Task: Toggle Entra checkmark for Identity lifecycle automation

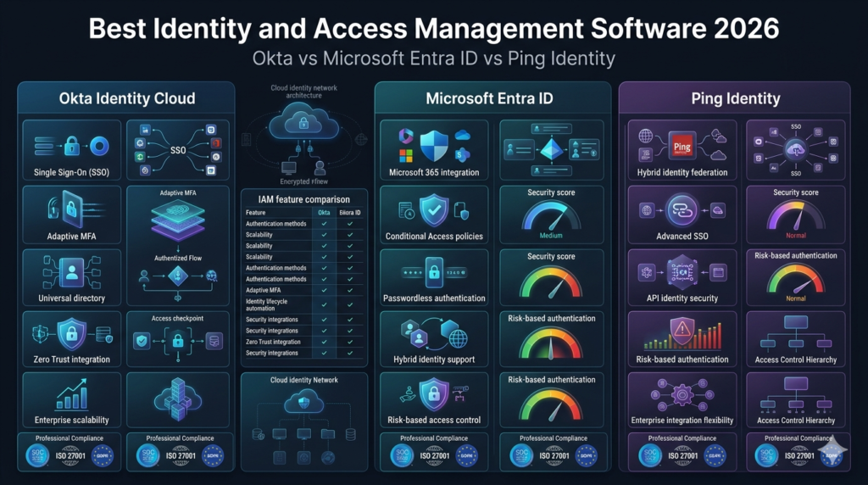Action: pyautogui.click(x=350, y=304)
